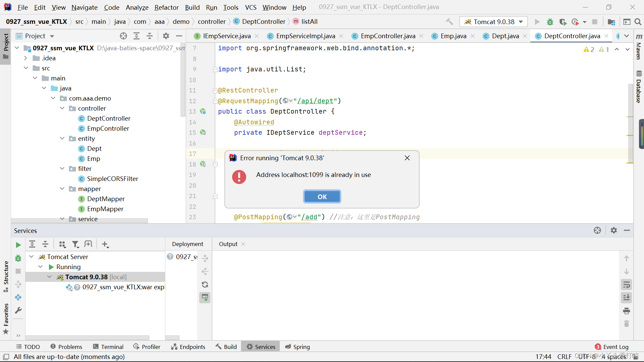Expand the .idea folder
The image size is (644, 362).
click(x=26, y=58)
